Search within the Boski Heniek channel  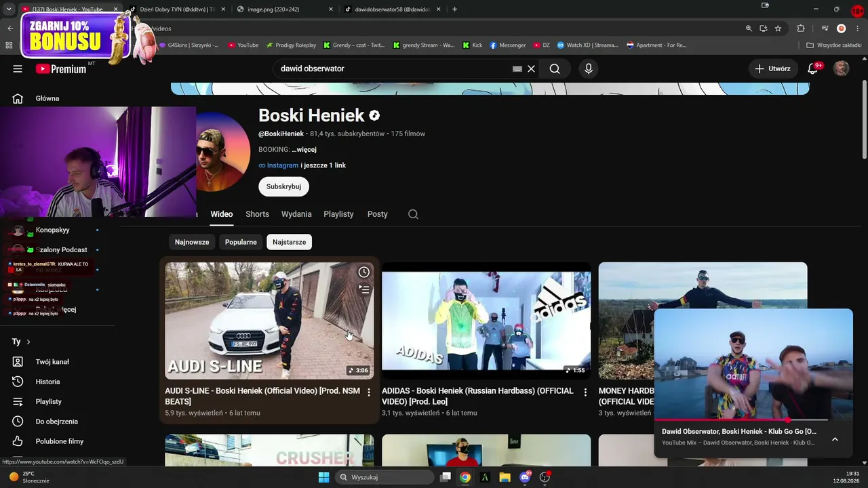point(413,214)
